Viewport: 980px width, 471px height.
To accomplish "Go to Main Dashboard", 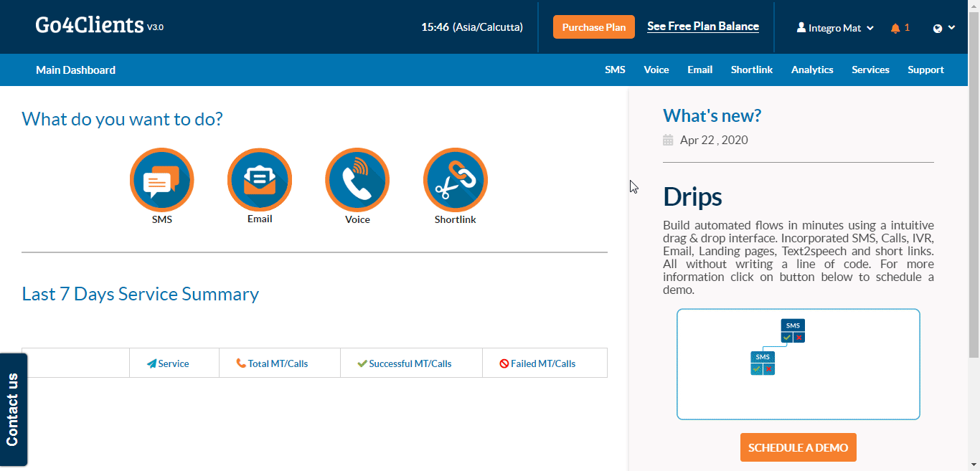I will pos(75,70).
